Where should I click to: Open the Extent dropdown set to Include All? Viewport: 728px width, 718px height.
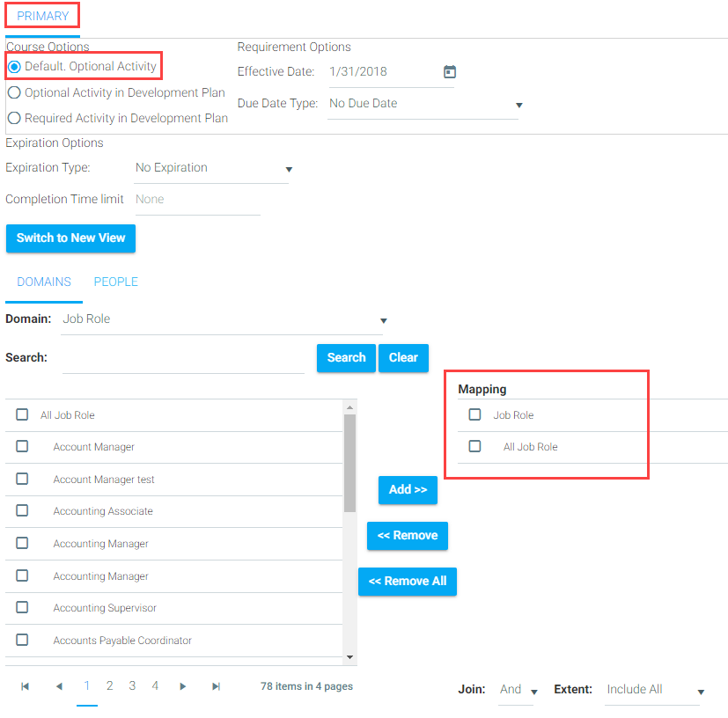pos(654,690)
